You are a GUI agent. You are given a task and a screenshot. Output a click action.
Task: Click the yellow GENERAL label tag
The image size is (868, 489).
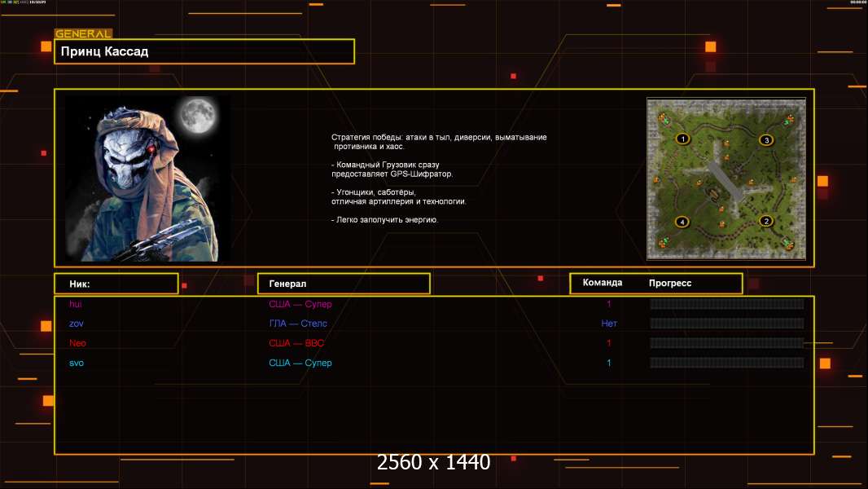point(83,34)
